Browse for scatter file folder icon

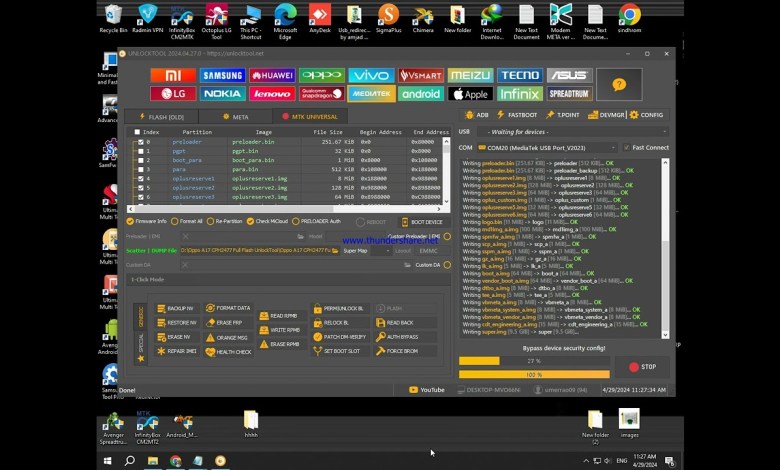pos(335,251)
